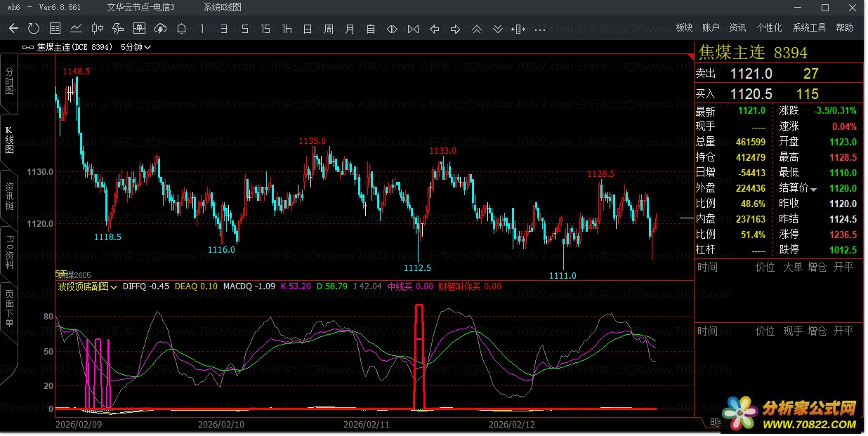
Task: Expand the 结算价 dropdown arrow
Action: (814, 190)
